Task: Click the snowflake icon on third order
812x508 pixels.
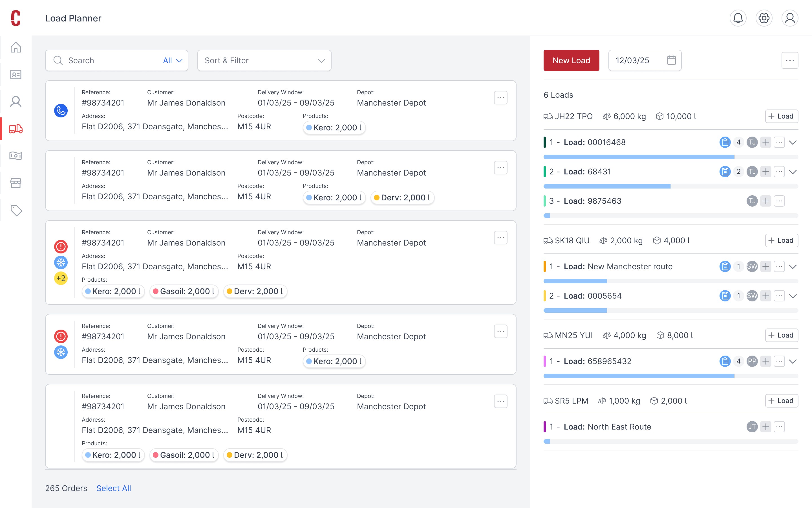Action: 61,262
